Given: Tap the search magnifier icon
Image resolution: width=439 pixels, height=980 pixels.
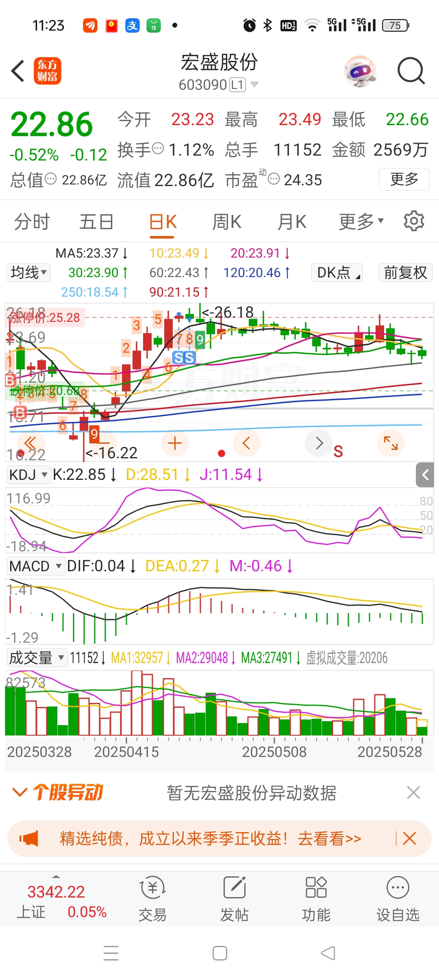Looking at the screenshot, I should [411, 71].
